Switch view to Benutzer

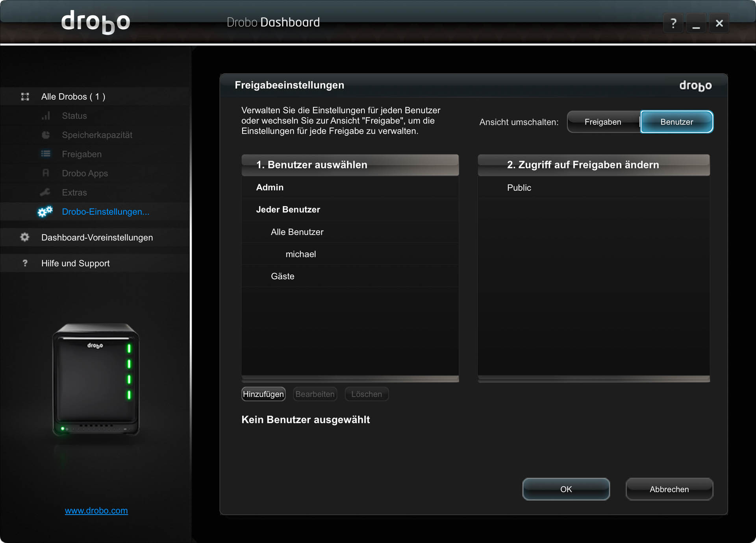(x=676, y=122)
